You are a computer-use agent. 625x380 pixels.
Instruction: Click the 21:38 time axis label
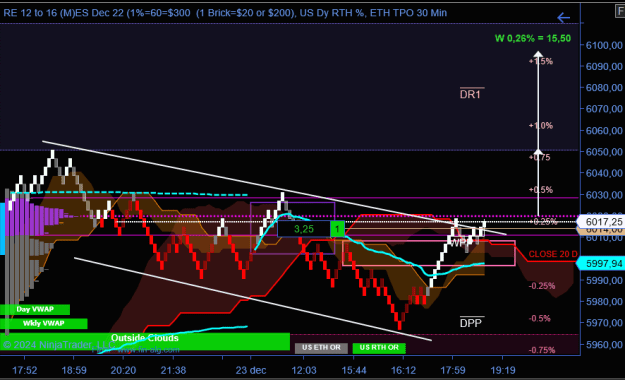tap(173, 370)
